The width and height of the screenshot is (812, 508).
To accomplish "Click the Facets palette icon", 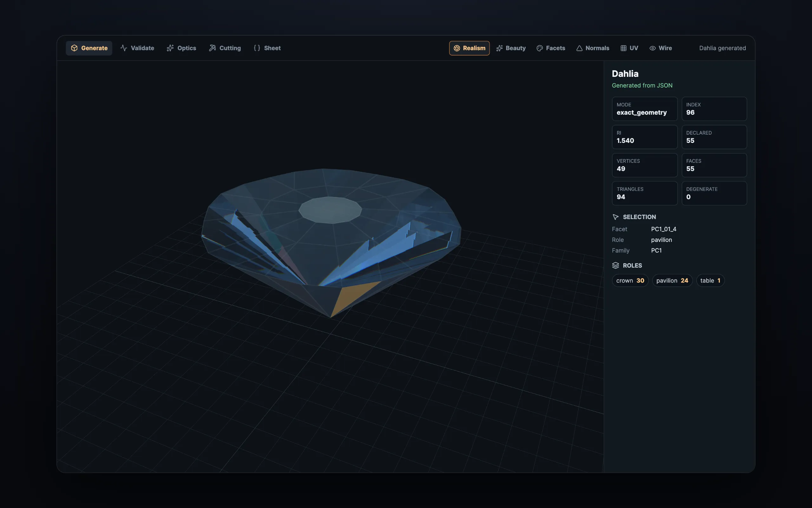I will pos(540,48).
